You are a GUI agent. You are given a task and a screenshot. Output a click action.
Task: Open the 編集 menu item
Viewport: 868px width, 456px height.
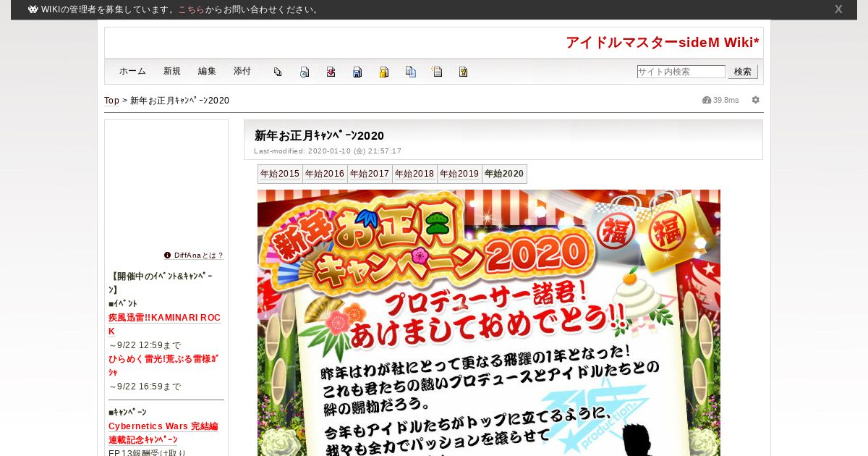pyautogui.click(x=207, y=72)
